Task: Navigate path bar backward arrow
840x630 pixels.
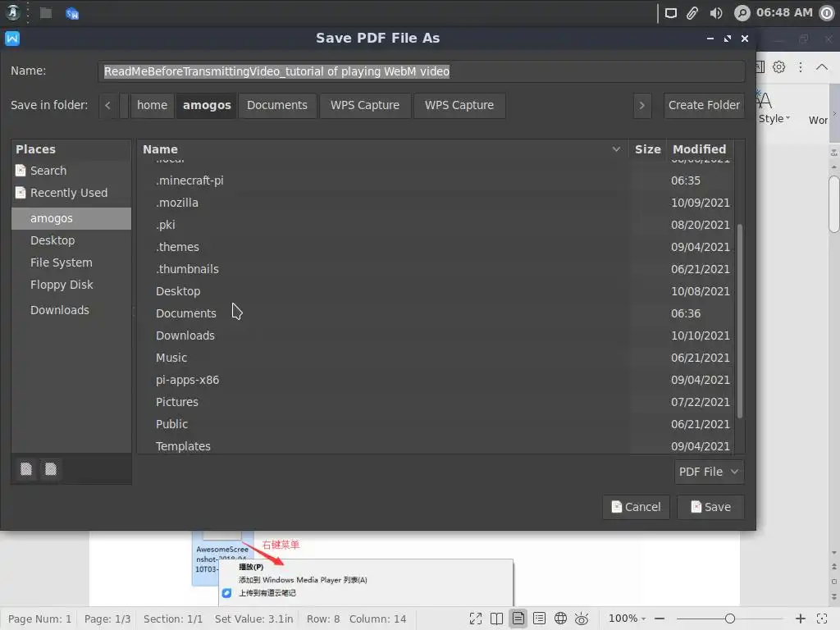Action: click(107, 105)
